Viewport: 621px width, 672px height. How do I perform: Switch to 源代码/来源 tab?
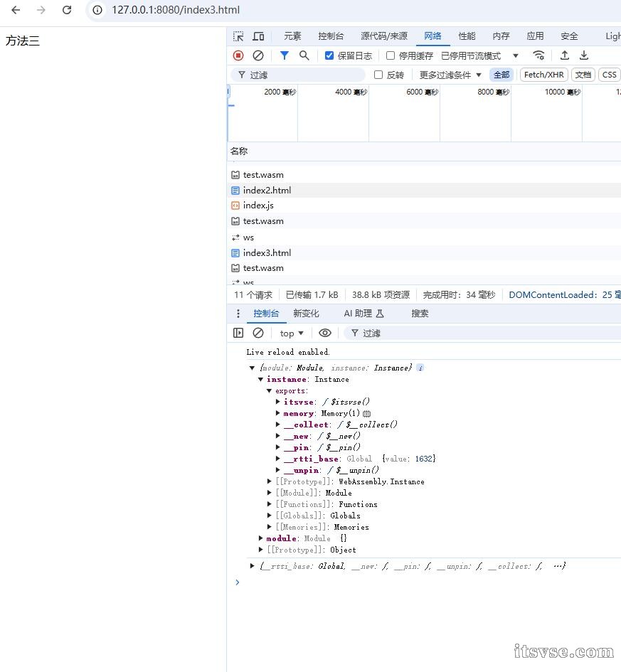point(384,36)
